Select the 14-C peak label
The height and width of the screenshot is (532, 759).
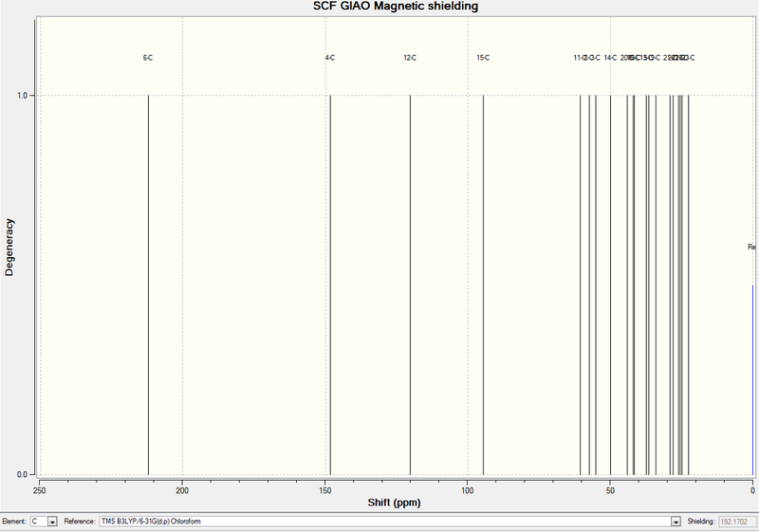[x=610, y=58]
